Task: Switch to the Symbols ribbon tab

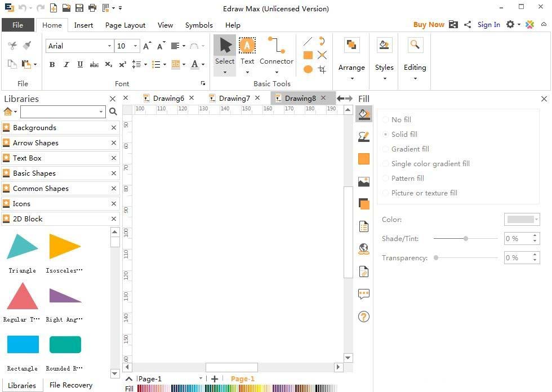Action: click(199, 25)
